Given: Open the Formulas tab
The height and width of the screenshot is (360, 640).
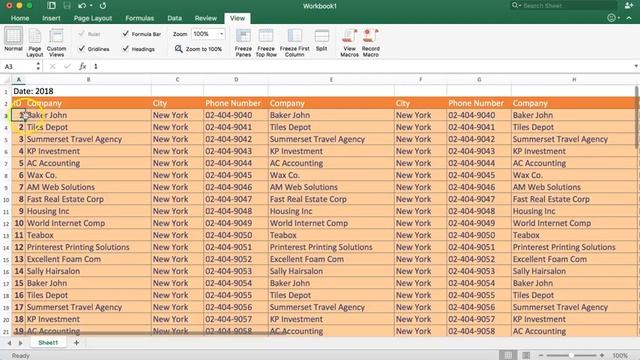Looking at the screenshot, I should tap(140, 18).
